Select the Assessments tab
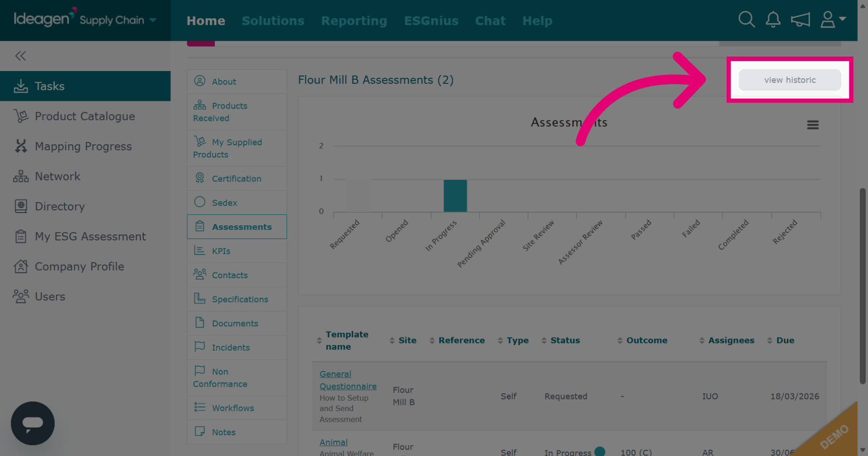 237,227
